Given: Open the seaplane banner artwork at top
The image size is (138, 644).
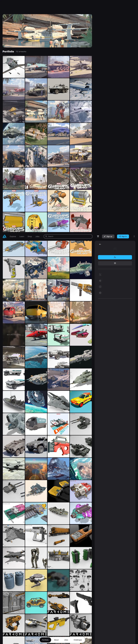Looking at the screenshot, I should [x=47, y=31].
